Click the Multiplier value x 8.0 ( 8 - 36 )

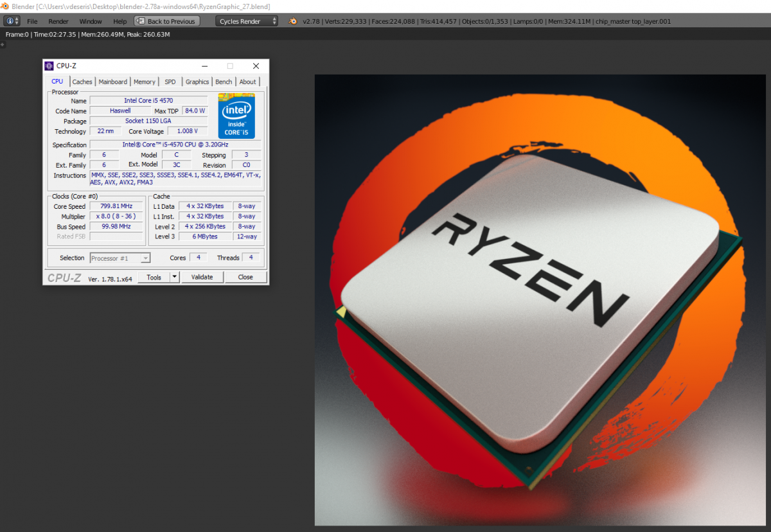116,217
